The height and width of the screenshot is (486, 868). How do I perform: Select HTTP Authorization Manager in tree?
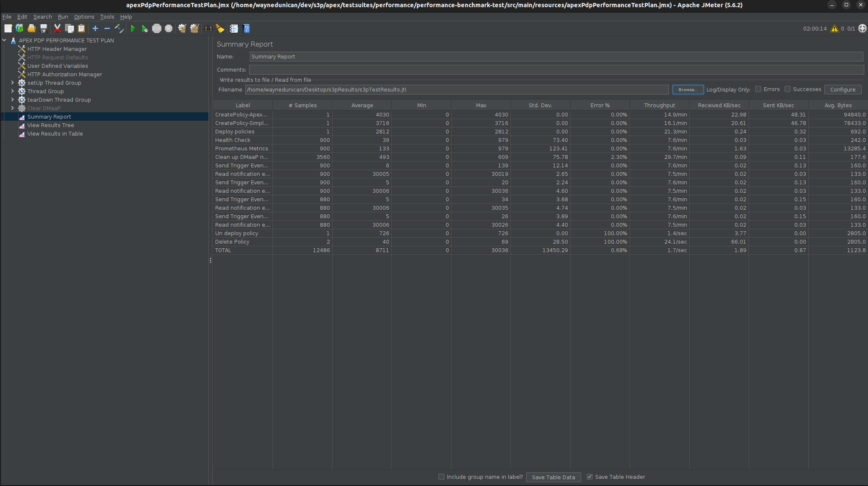point(65,74)
